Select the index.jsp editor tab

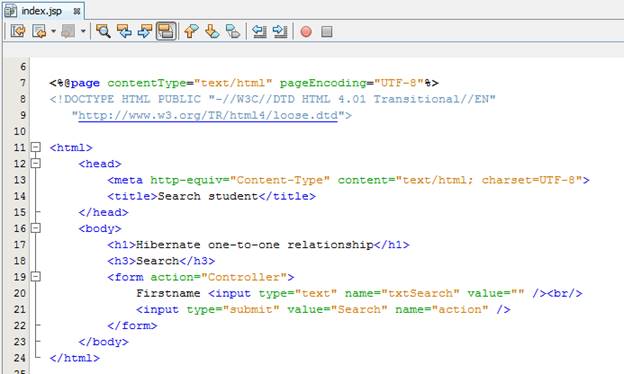(x=43, y=11)
